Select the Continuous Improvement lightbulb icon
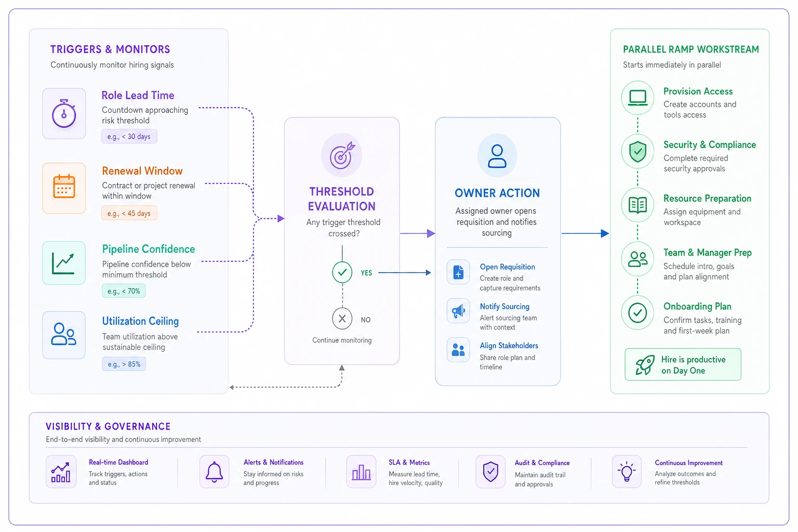798x532 pixels. 627,472
